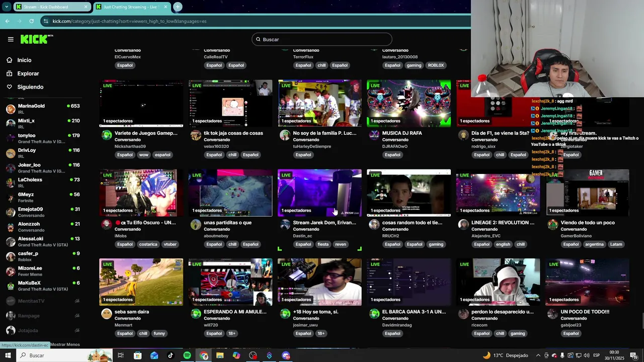Open the hamburger menu beside the Kick logo
Image resolution: width=644 pixels, height=362 pixels.
tap(11, 39)
